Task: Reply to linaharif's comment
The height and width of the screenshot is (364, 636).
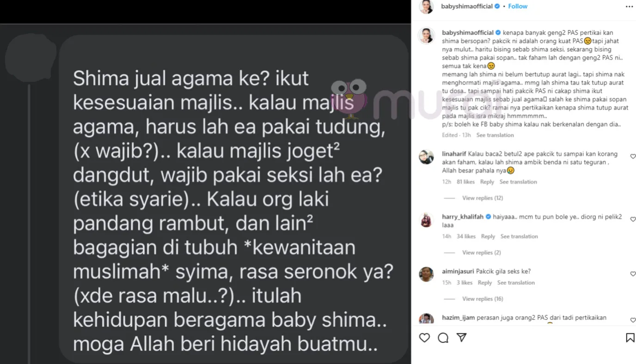Action: [x=487, y=182]
